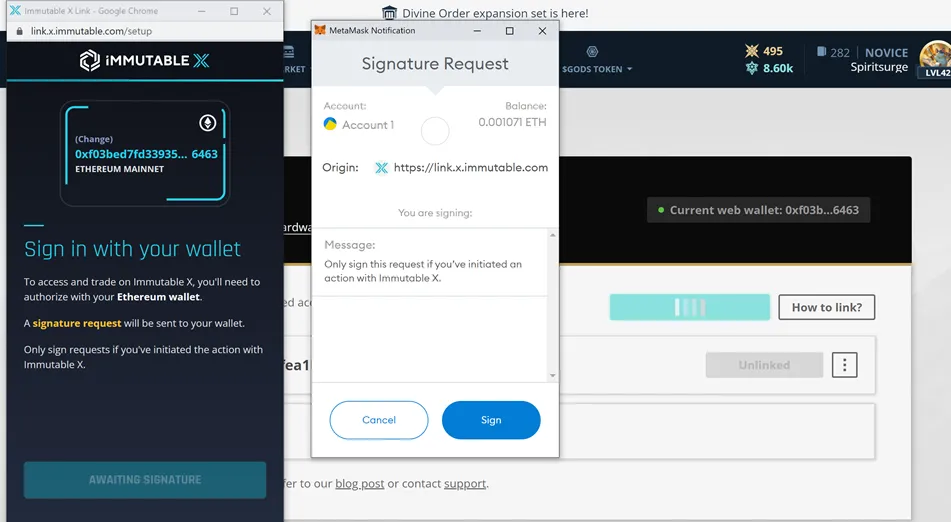Screen dimensions: 951x522
Task: Click the $GODS token icon in navbar
Action: click(x=593, y=52)
